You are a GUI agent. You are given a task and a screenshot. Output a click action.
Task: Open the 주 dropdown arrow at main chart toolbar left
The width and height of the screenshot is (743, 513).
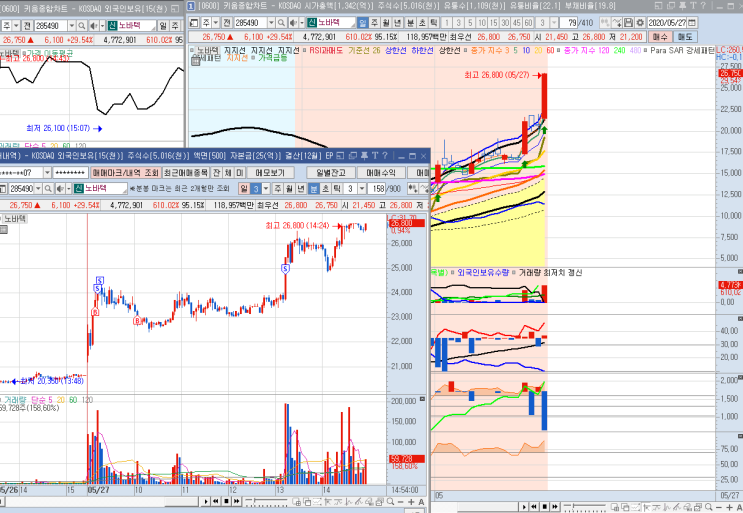click(216, 23)
